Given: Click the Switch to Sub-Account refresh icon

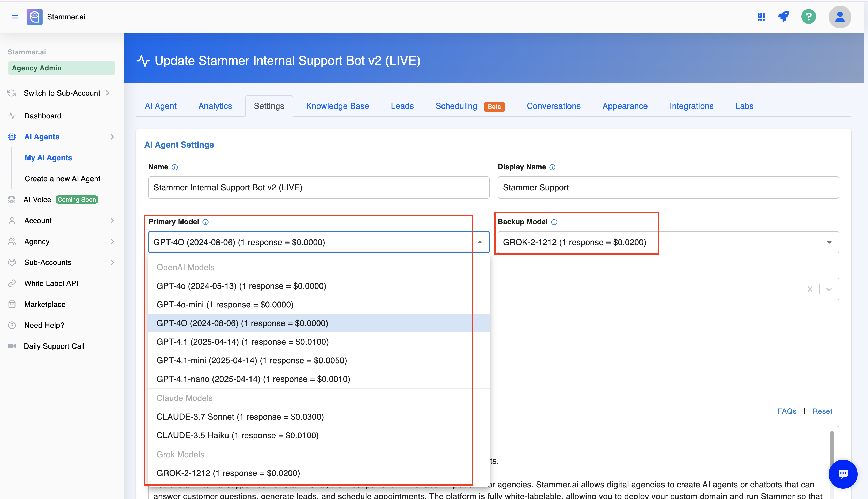Looking at the screenshot, I should click(12, 93).
